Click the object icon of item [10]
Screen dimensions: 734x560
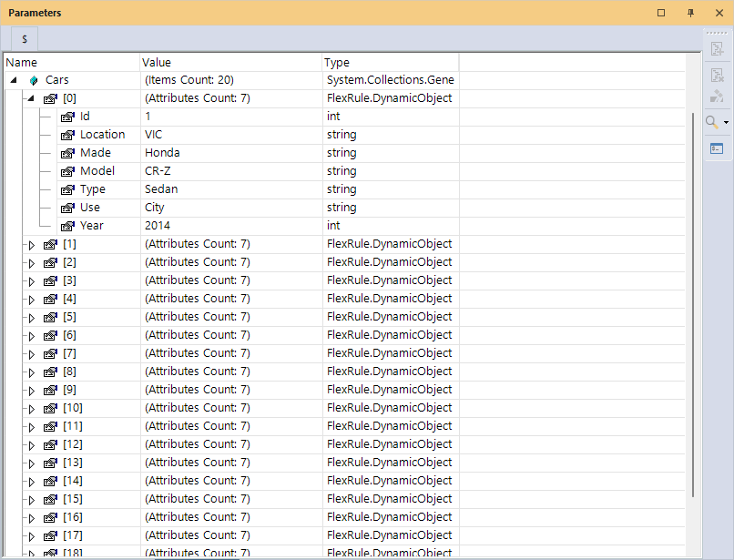click(x=51, y=408)
